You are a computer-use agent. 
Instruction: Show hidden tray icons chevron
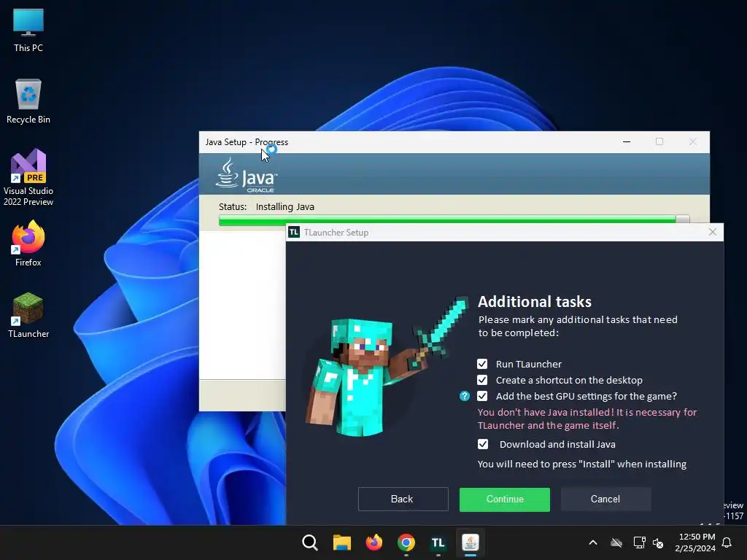(x=593, y=542)
